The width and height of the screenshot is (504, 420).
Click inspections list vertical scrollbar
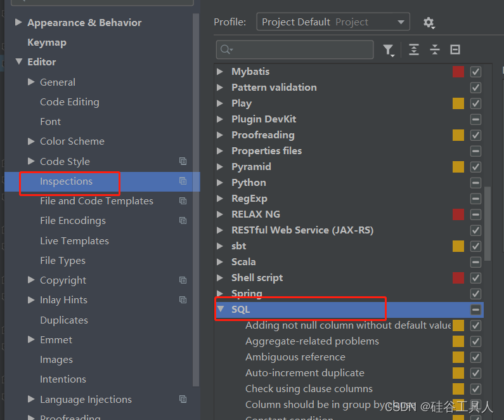coord(488,223)
